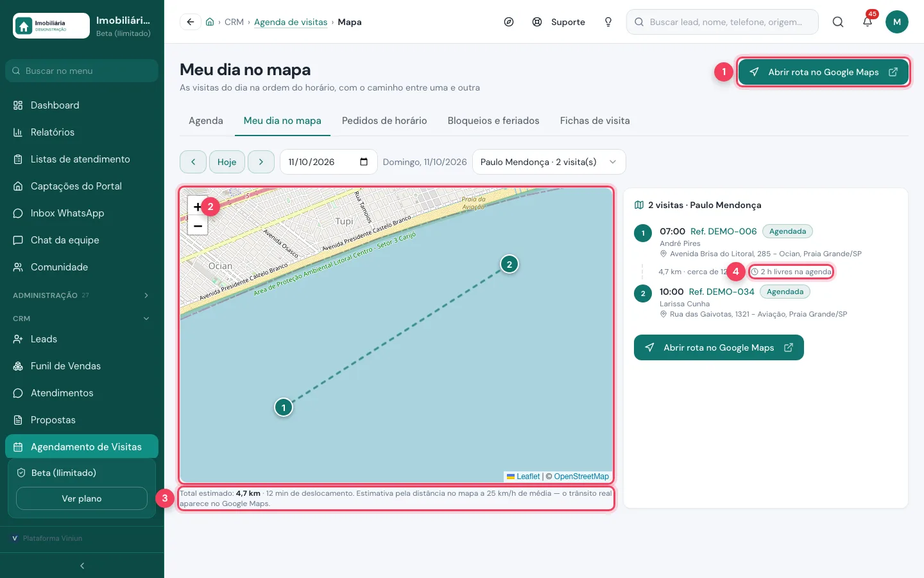Open Funil de Vendas in sidebar

pyautogui.click(x=81, y=366)
